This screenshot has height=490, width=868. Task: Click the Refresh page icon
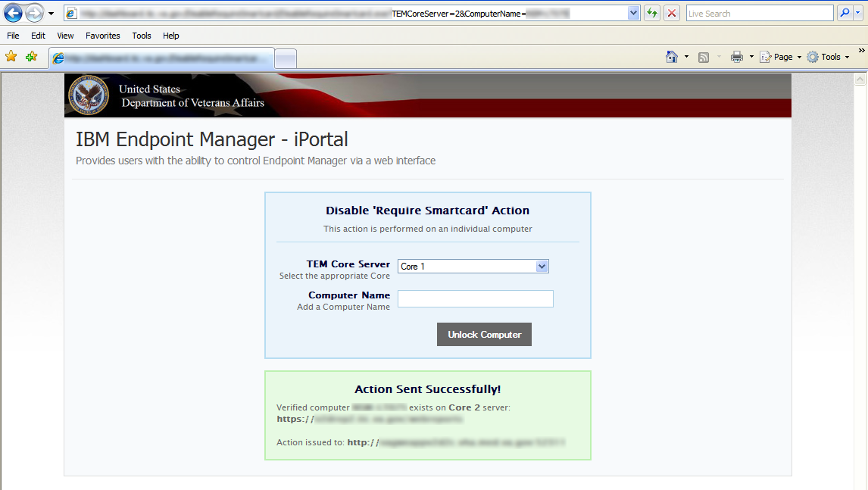coord(652,14)
